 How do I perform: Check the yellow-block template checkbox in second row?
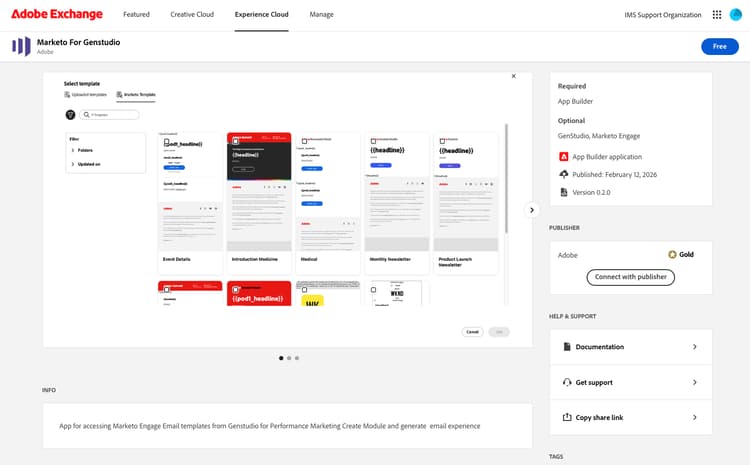tap(304, 289)
